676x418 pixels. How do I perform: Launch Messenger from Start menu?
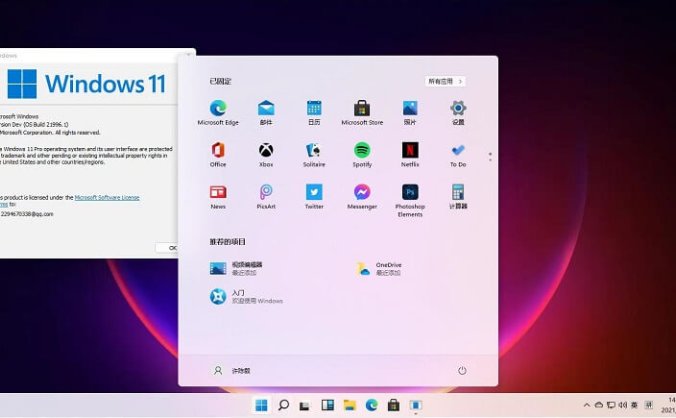(x=362, y=197)
